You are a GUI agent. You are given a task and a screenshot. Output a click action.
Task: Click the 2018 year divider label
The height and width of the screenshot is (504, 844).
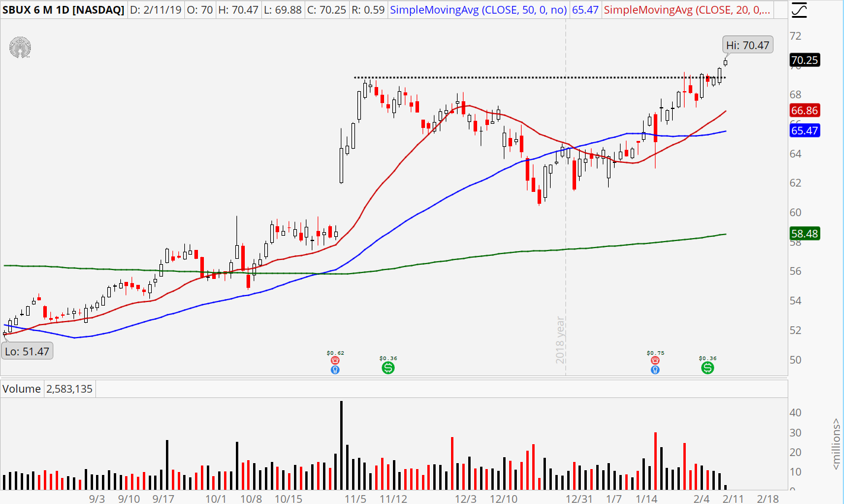point(560,341)
